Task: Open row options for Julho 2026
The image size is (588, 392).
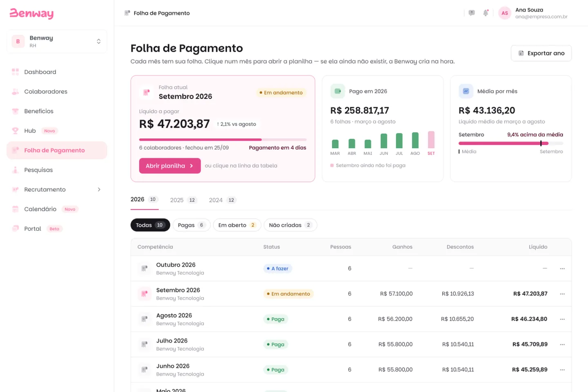Action: (562, 344)
